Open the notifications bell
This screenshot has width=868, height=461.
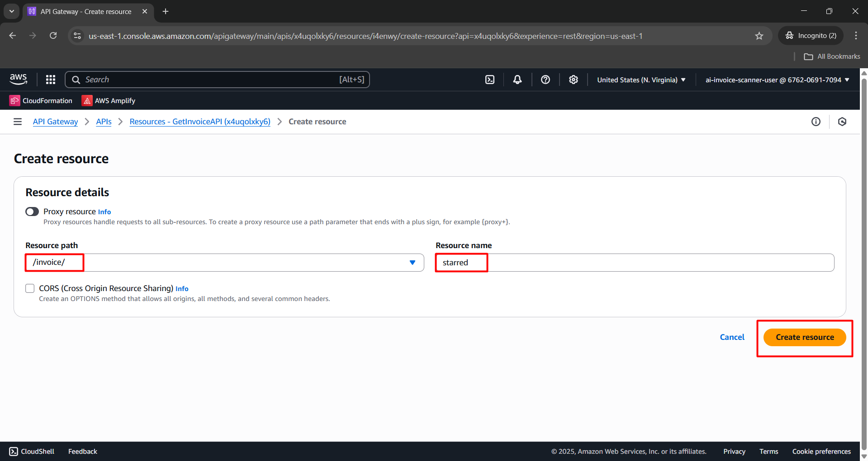point(517,79)
